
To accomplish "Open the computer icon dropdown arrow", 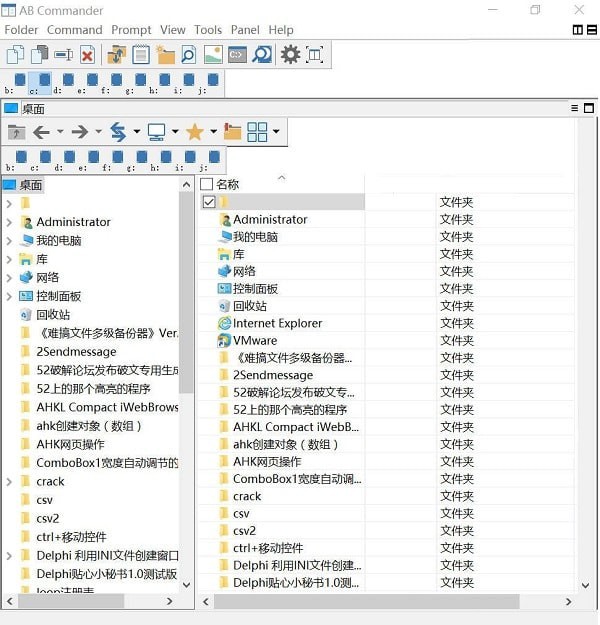I will 175,132.
